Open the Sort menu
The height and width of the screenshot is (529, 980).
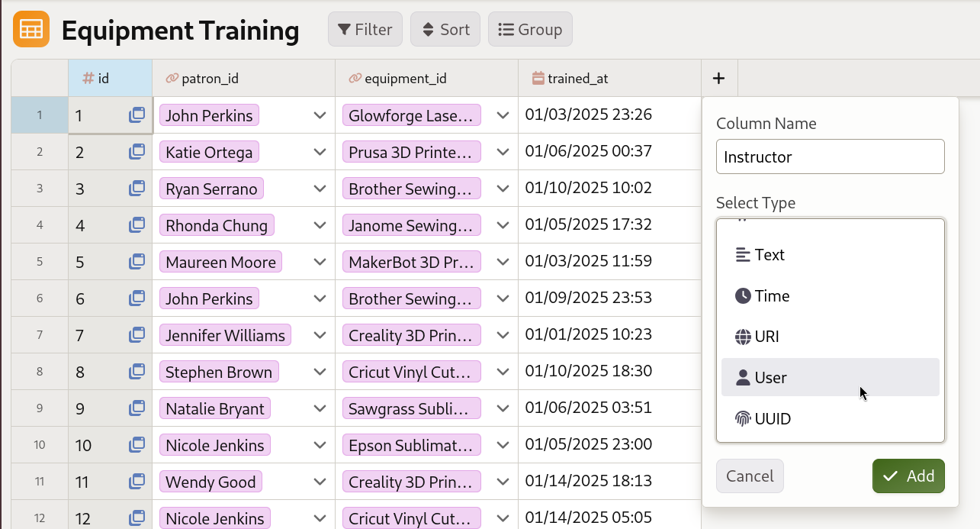pos(445,29)
